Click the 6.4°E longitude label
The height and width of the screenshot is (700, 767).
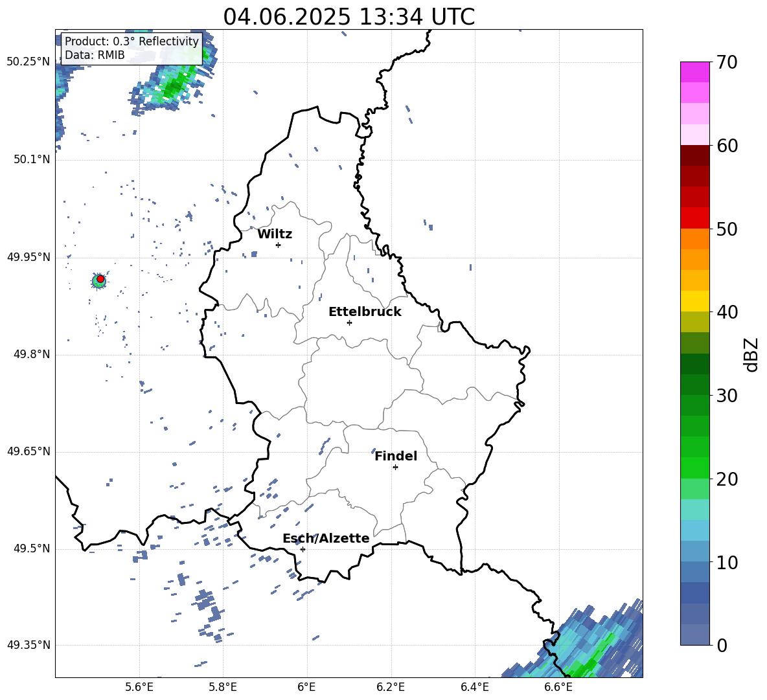pos(474,687)
